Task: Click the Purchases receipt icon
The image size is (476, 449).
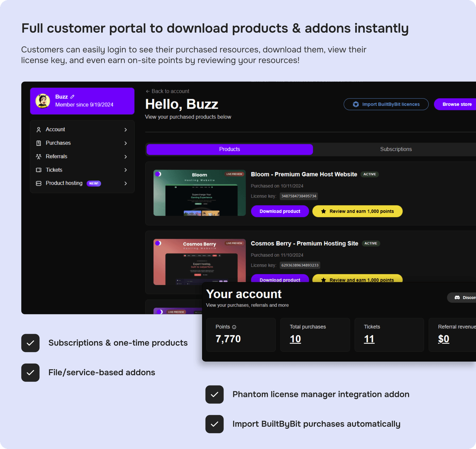Action: [x=39, y=143]
